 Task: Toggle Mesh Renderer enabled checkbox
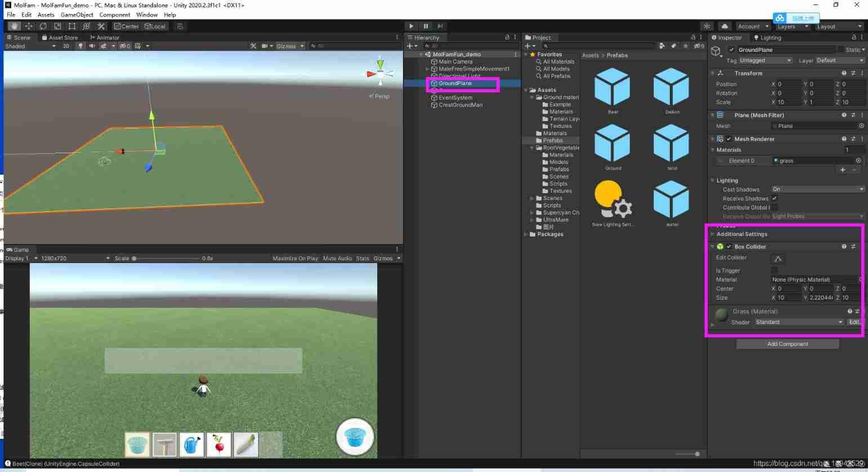click(729, 139)
